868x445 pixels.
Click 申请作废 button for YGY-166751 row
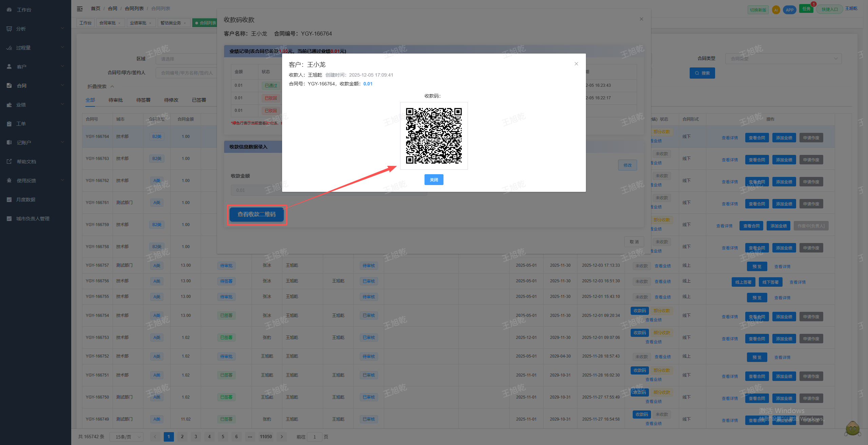pyautogui.click(x=811, y=377)
